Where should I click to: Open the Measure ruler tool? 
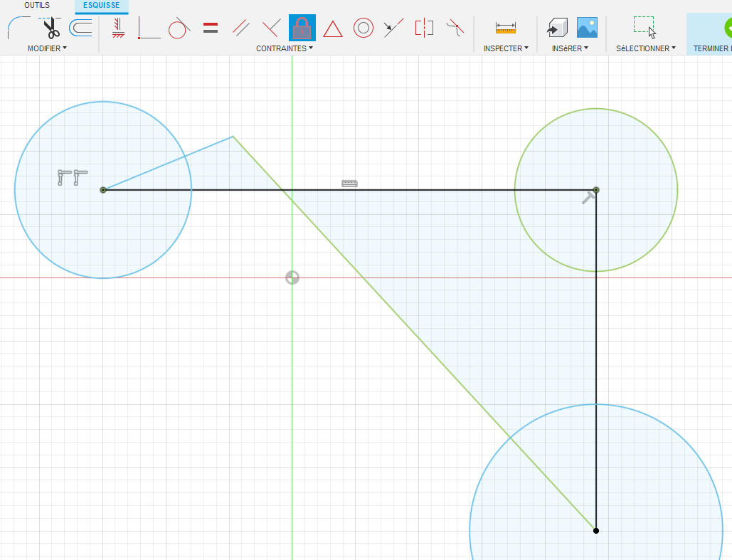506,28
